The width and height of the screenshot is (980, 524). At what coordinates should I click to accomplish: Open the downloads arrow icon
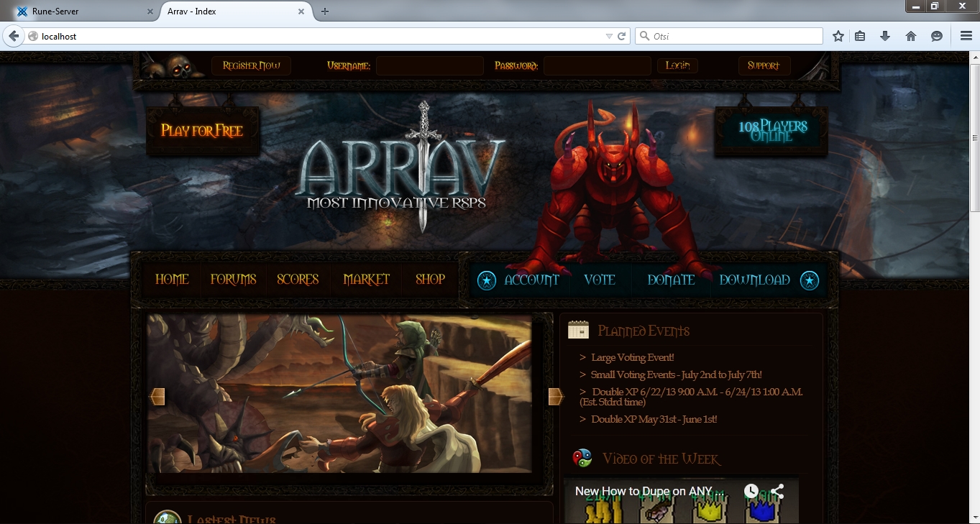coord(885,36)
